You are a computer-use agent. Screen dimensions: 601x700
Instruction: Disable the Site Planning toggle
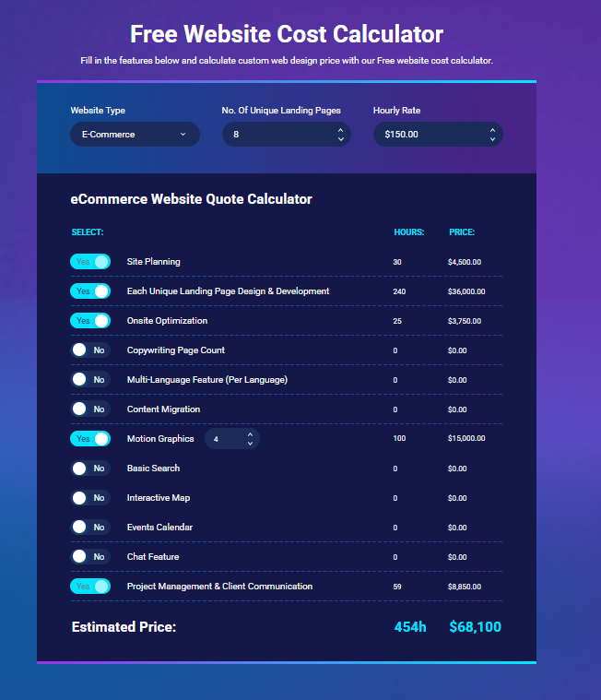90,262
